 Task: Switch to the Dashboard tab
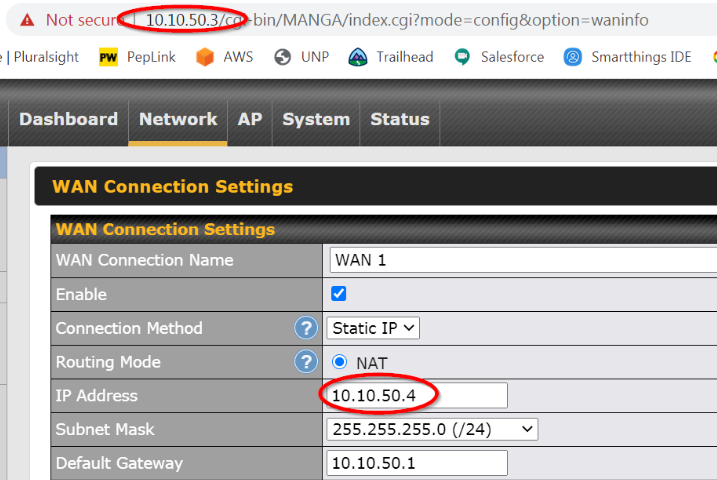coord(68,119)
